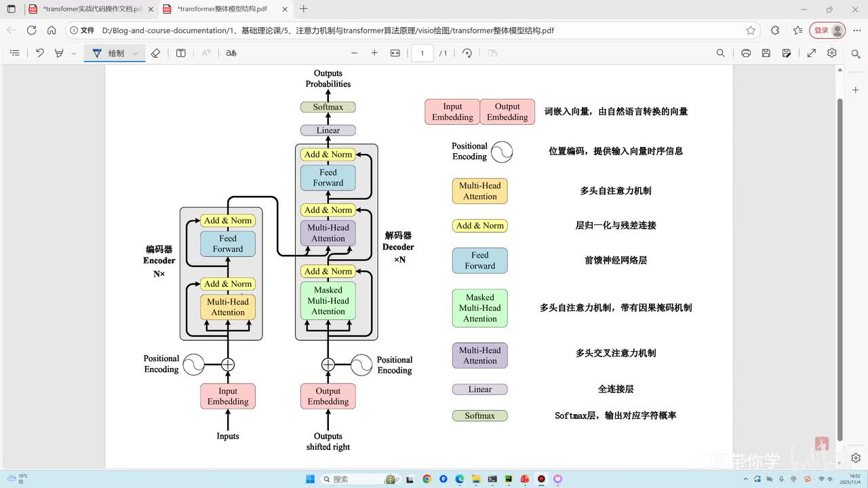Click the address bar file path

pyautogui.click(x=328, y=30)
